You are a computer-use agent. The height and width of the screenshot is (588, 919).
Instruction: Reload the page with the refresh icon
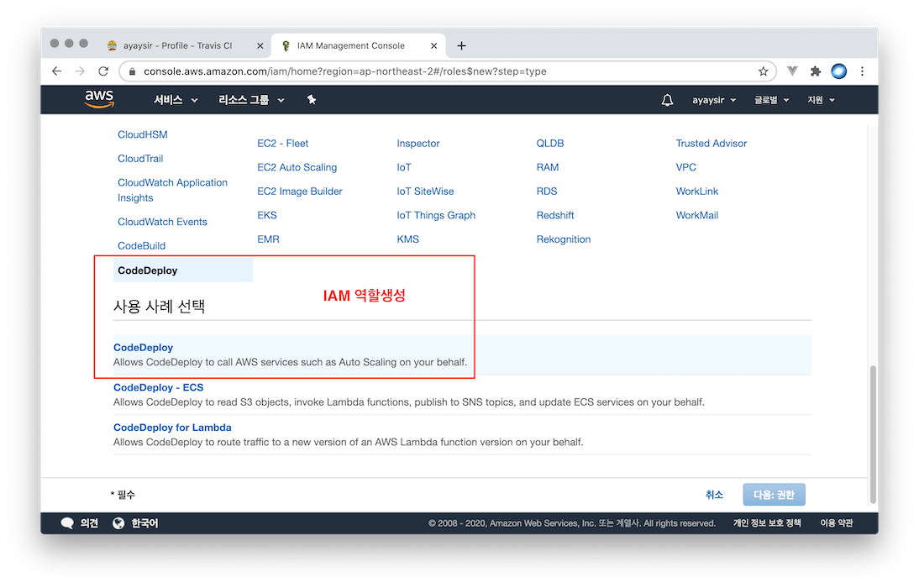103,71
